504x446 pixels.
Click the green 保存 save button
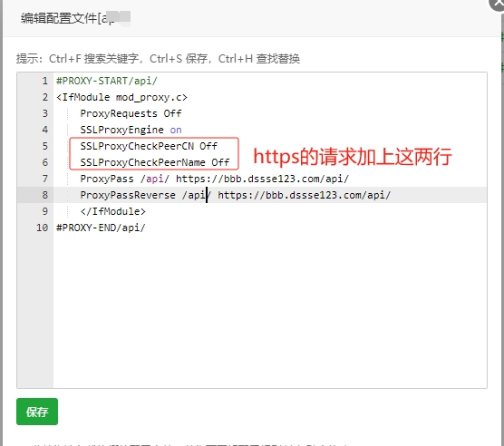click(x=37, y=412)
